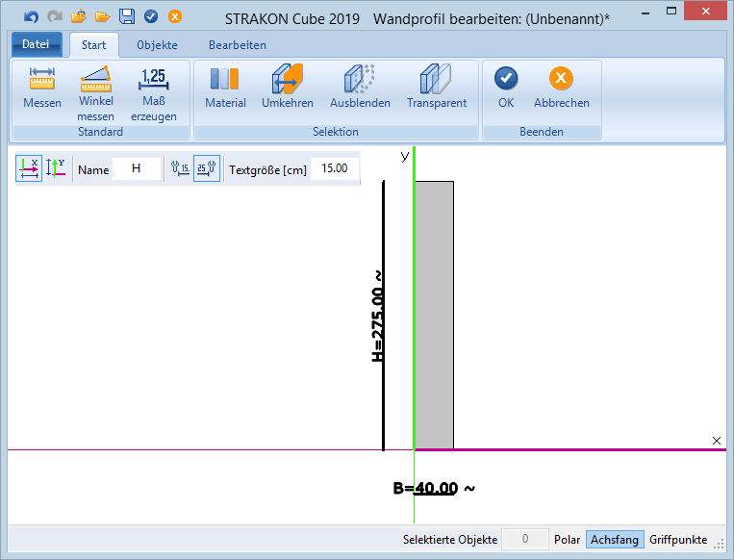734x560 pixels.
Task: Toggle Achsfang snapping in status bar
Action: [615, 540]
